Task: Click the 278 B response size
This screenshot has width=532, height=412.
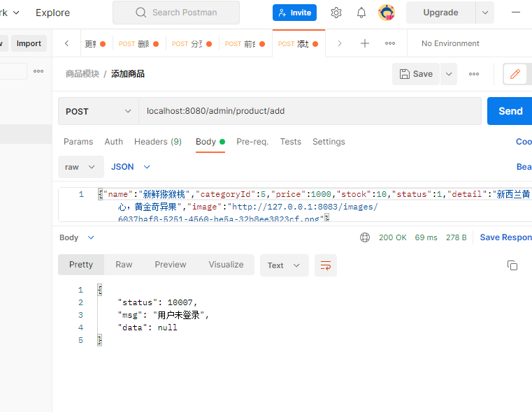Action: click(456, 237)
